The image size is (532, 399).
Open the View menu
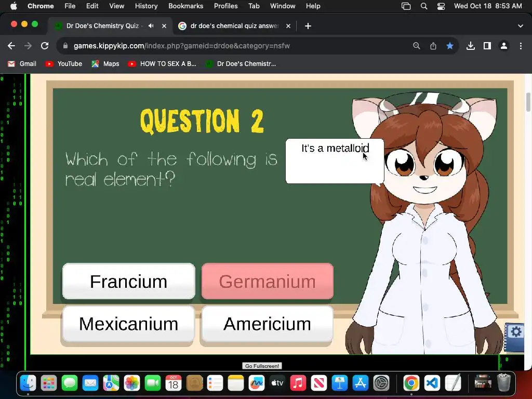(116, 6)
